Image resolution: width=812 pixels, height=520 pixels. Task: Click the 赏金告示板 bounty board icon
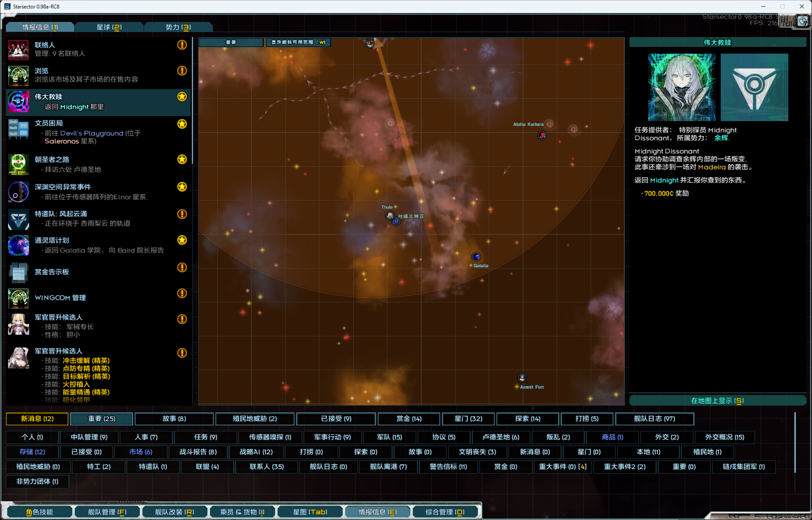pos(18,272)
